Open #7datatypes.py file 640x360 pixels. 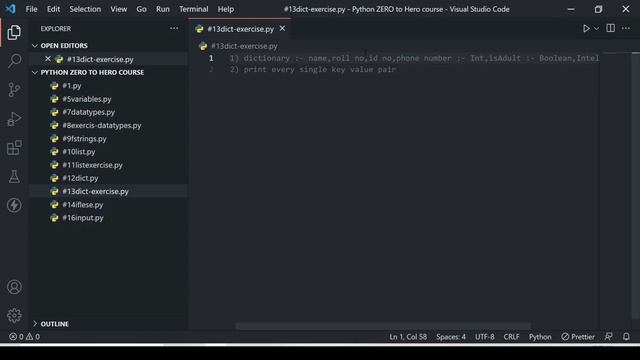[x=109, y=112]
